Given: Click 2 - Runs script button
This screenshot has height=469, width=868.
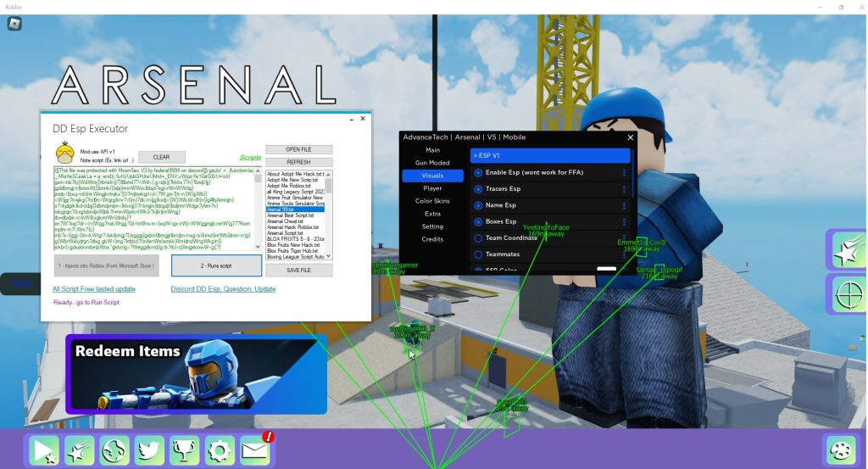Looking at the screenshot, I should pyautogui.click(x=216, y=265).
